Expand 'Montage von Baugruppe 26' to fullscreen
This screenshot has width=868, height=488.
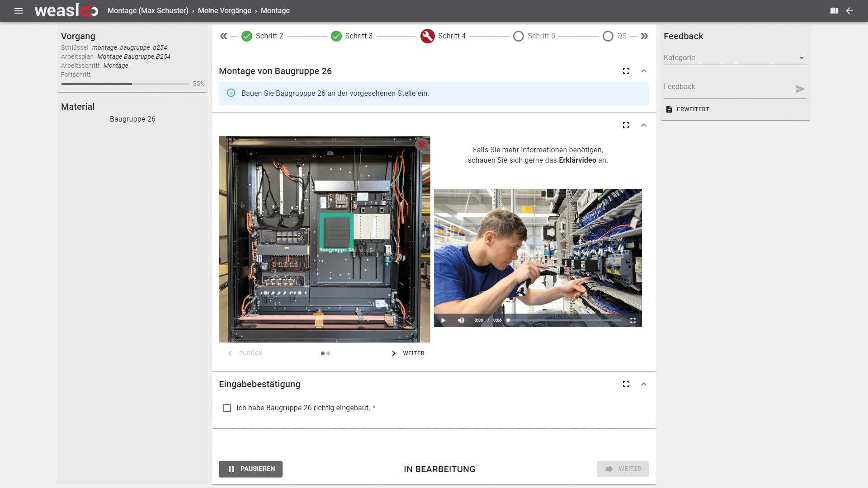pyautogui.click(x=626, y=71)
